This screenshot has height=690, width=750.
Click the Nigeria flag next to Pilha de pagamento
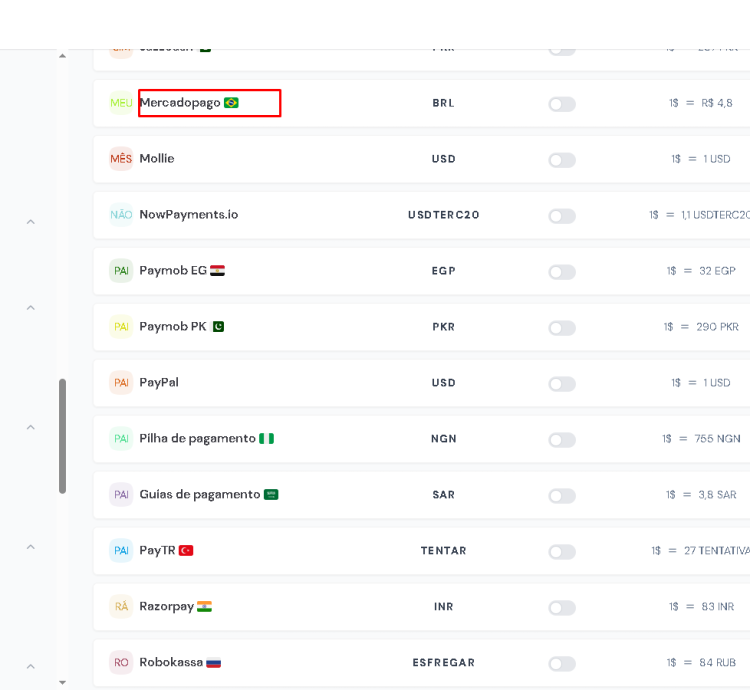tap(266, 438)
